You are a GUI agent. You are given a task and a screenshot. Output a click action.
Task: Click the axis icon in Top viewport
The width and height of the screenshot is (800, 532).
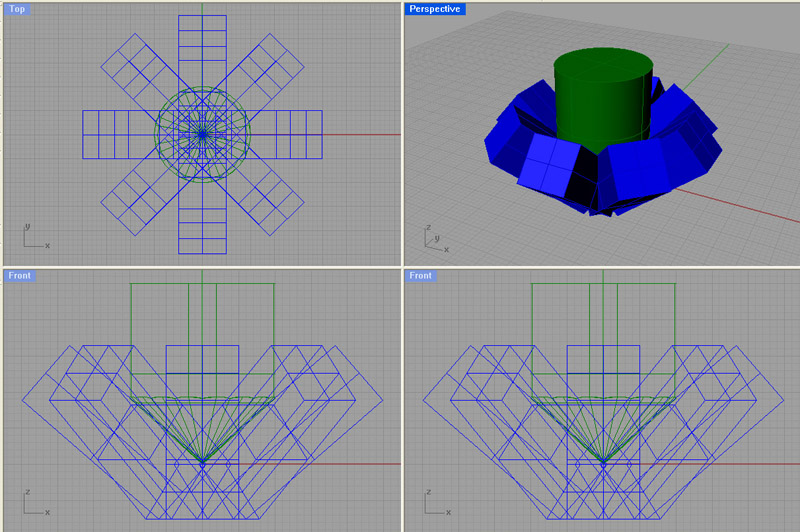coord(36,236)
